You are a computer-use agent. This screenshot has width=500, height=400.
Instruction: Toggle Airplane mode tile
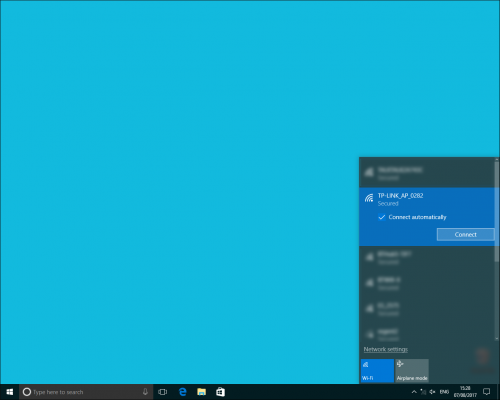[412, 370]
